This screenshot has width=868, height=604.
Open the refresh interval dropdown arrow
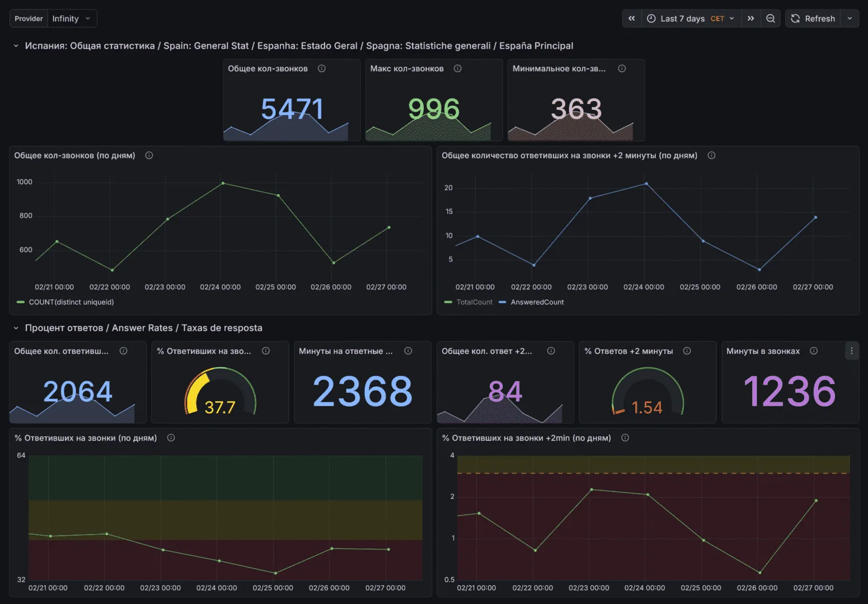[850, 18]
